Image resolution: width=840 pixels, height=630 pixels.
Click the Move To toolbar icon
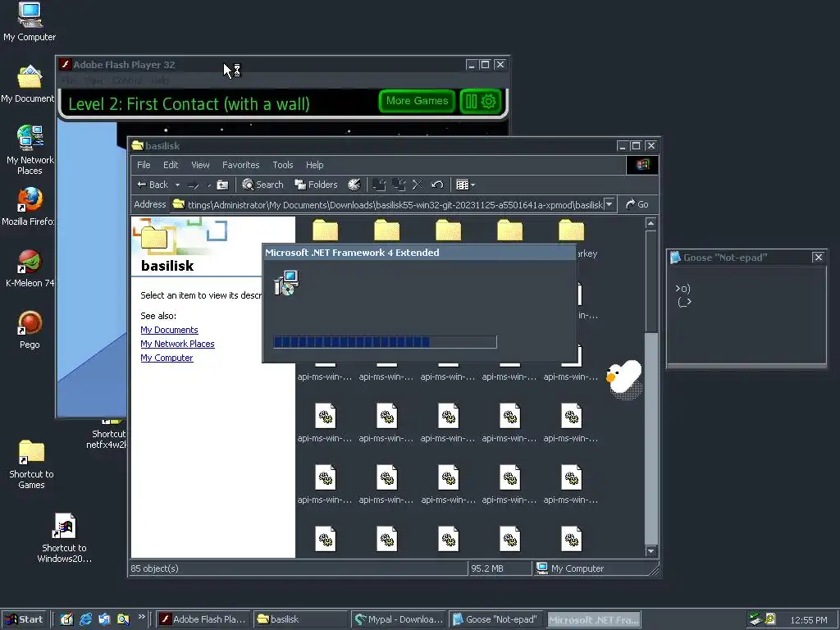pos(379,185)
